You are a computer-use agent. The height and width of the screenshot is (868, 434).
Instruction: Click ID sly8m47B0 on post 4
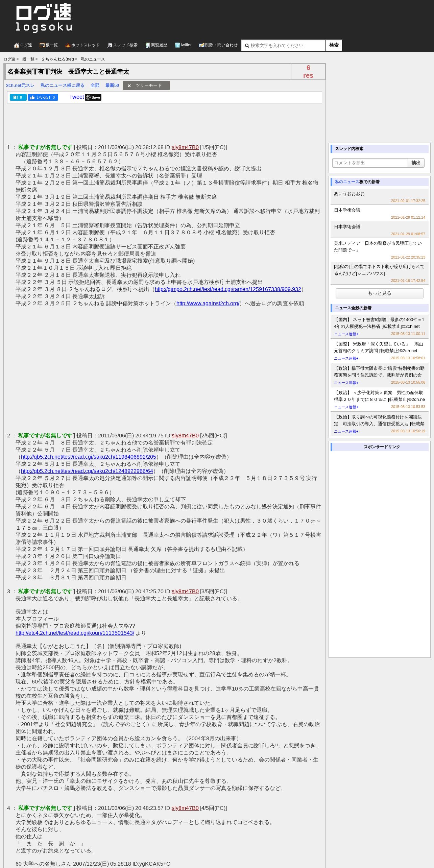coord(185,808)
